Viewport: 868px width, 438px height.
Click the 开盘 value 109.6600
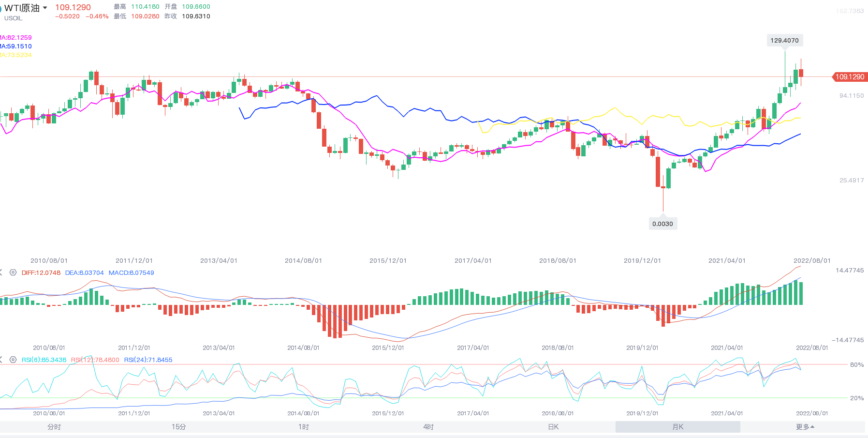click(196, 6)
